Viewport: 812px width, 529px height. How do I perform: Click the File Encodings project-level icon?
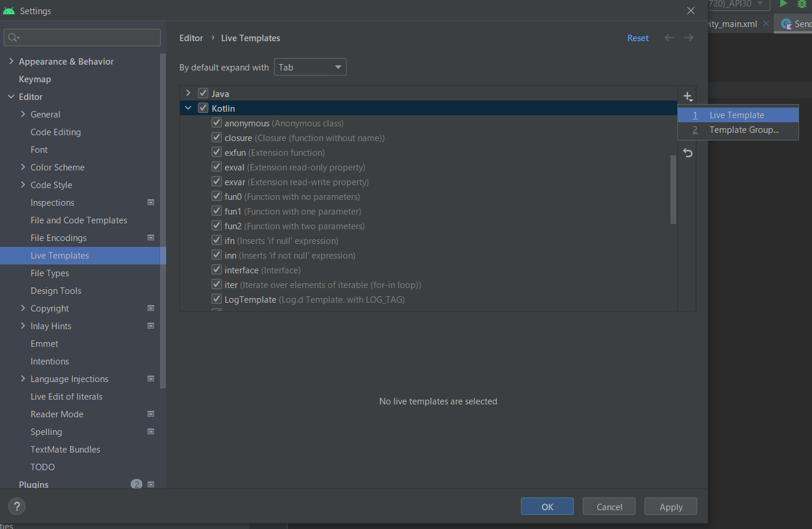pos(151,237)
